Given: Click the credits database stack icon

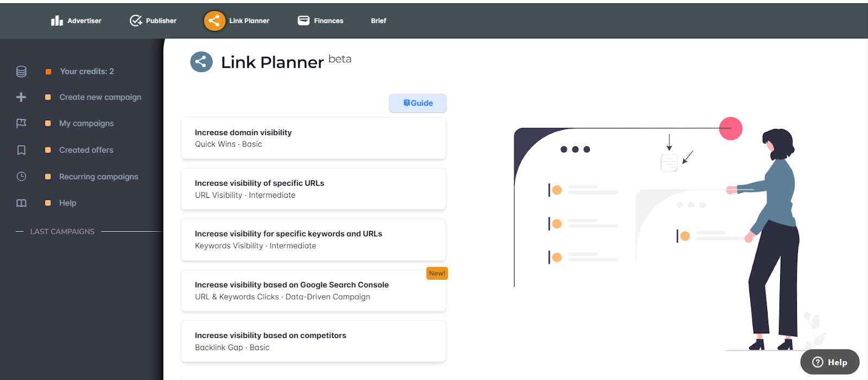Looking at the screenshot, I should 21,72.
